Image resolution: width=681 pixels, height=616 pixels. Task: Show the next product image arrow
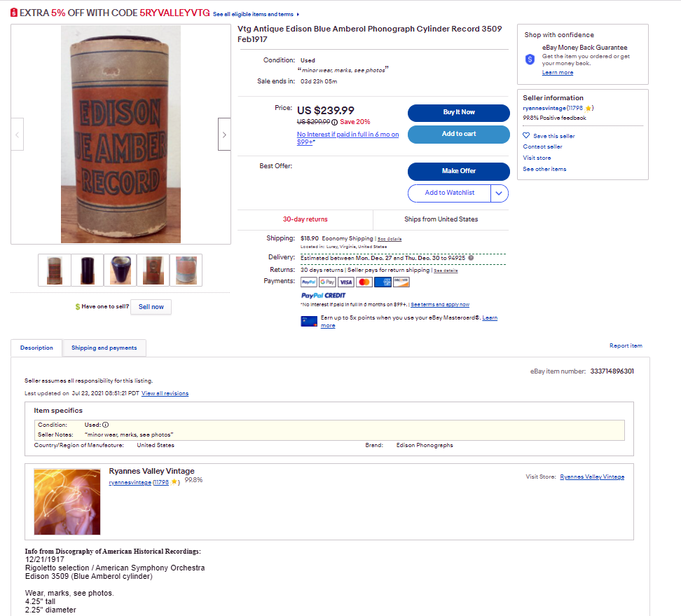224,135
